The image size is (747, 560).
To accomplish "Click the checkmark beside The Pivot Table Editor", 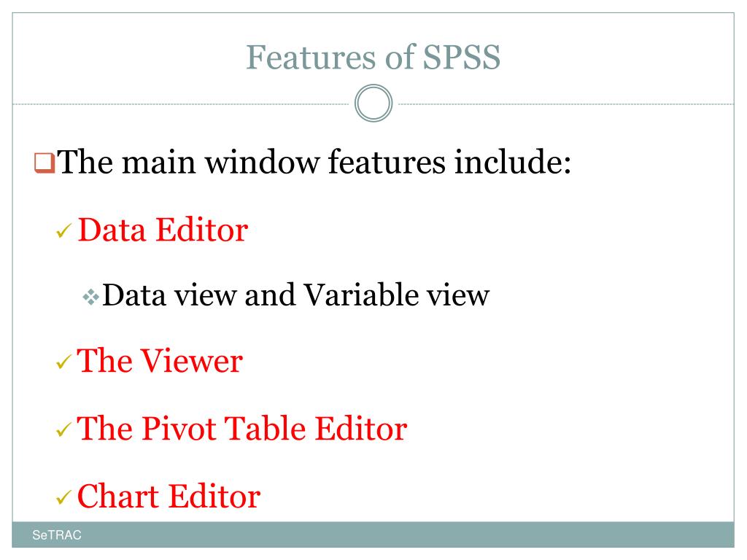I will click(64, 430).
